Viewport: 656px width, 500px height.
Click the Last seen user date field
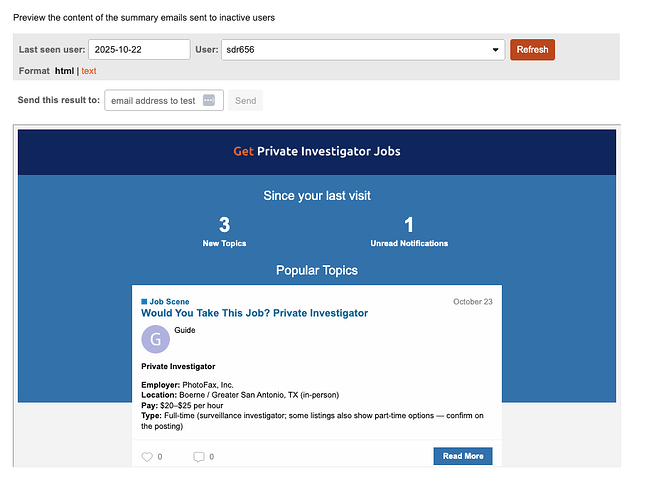click(x=139, y=50)
